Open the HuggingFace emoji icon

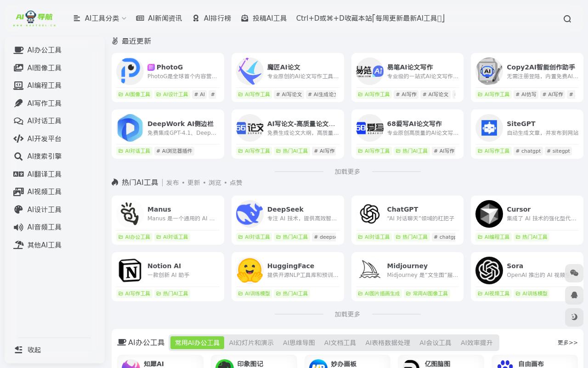click(x=250, y=270)
